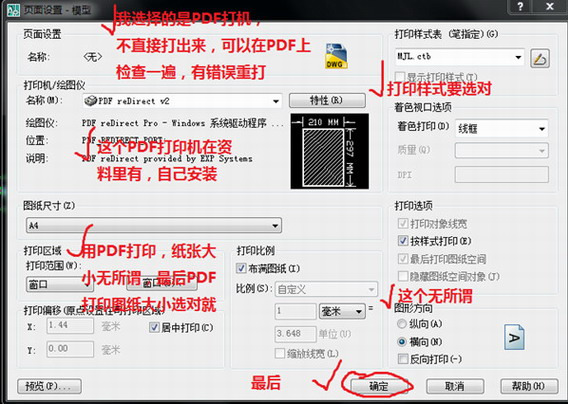Select 纵向 portrait radio button

401,324
